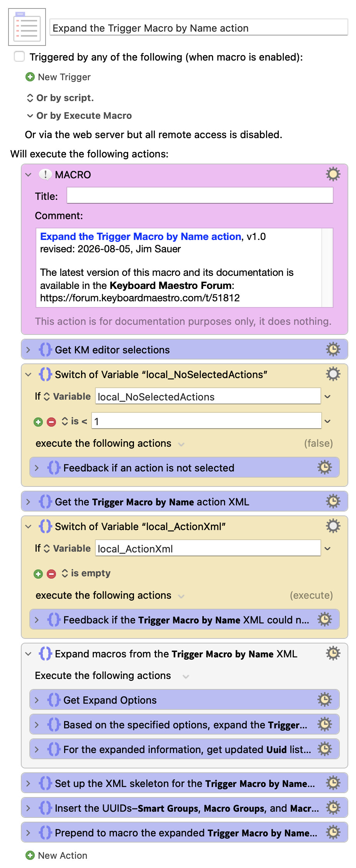Open the 'Expand the Trigger Macro by Name action' link
The height and width of the screenshot is (868, 356).
[x=141, y=236]
